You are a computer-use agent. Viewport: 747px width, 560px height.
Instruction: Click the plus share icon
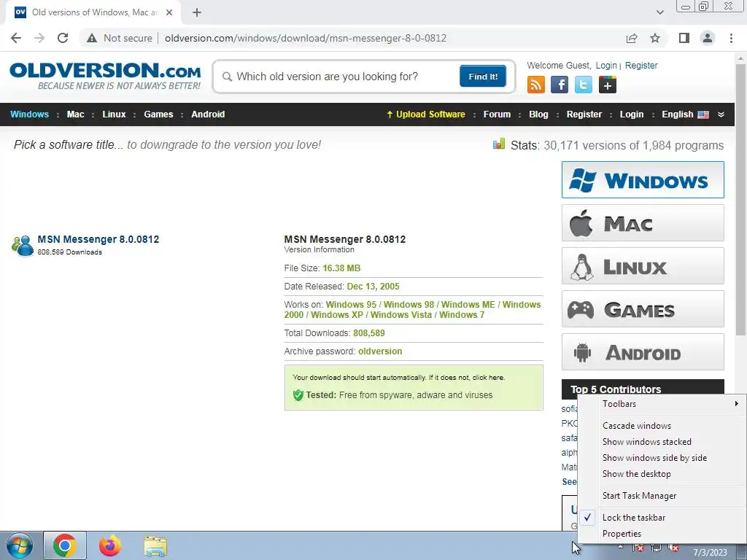608,85
